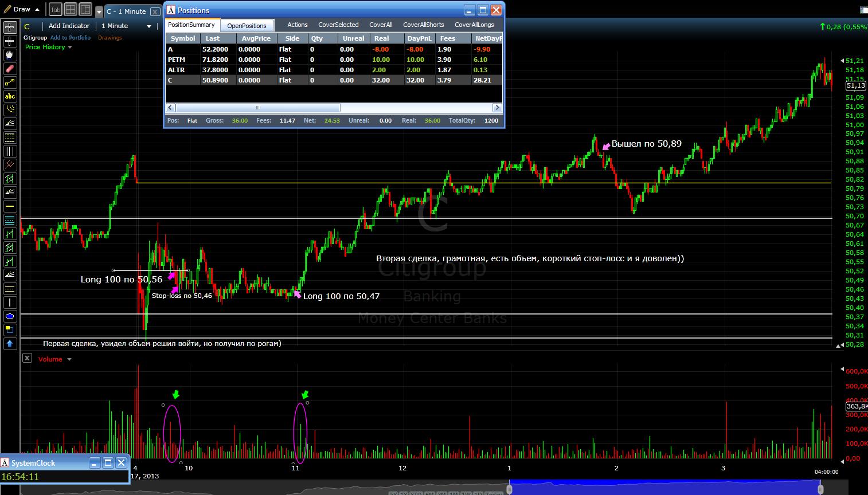Close the Volume indicator panel

27,358
